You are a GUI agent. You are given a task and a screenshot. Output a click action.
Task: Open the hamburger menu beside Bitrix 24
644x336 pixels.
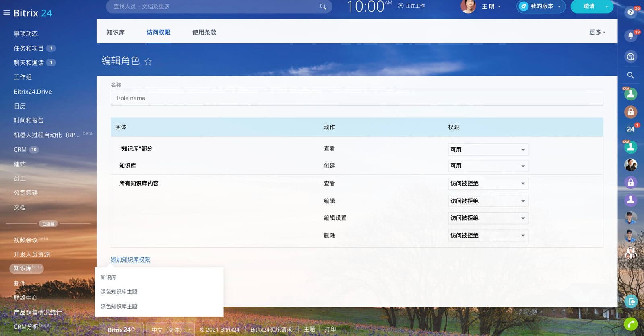[x=6, y=13]
